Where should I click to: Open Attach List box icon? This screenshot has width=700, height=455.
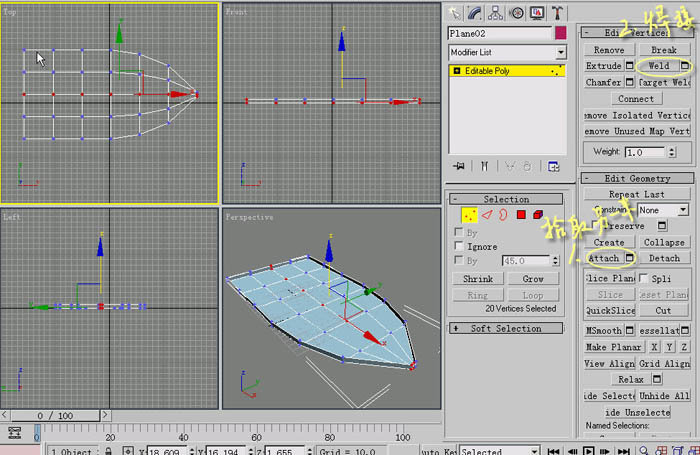[x=629, y=258]
